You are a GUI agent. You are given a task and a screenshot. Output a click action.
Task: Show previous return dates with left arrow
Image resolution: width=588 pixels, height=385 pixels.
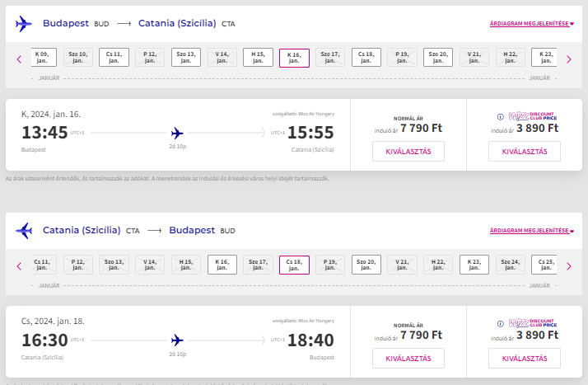(x=19, y=266)
